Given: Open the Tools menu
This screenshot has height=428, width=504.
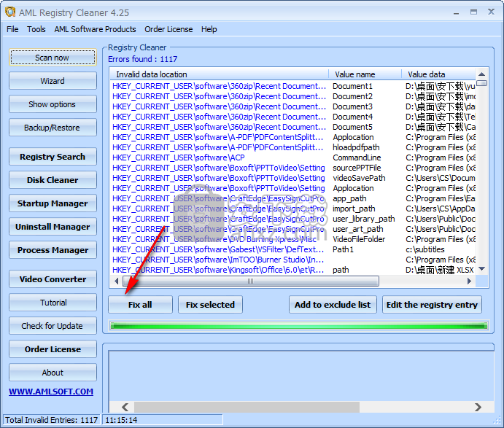Looking at the screenshot, I should (36, 29).
